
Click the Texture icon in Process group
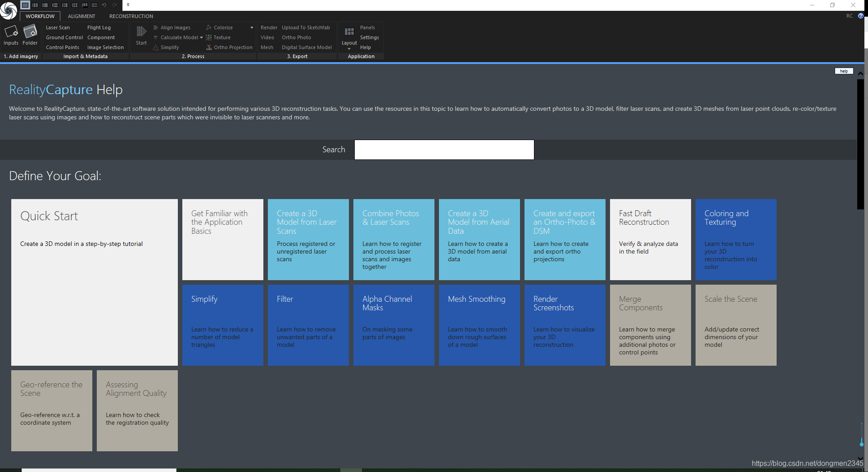209,38
